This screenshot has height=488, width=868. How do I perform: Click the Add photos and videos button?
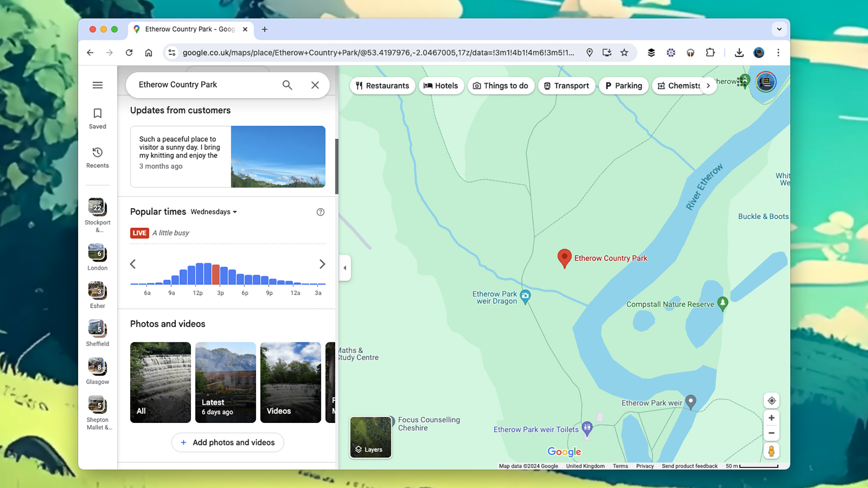click(228, 442)
